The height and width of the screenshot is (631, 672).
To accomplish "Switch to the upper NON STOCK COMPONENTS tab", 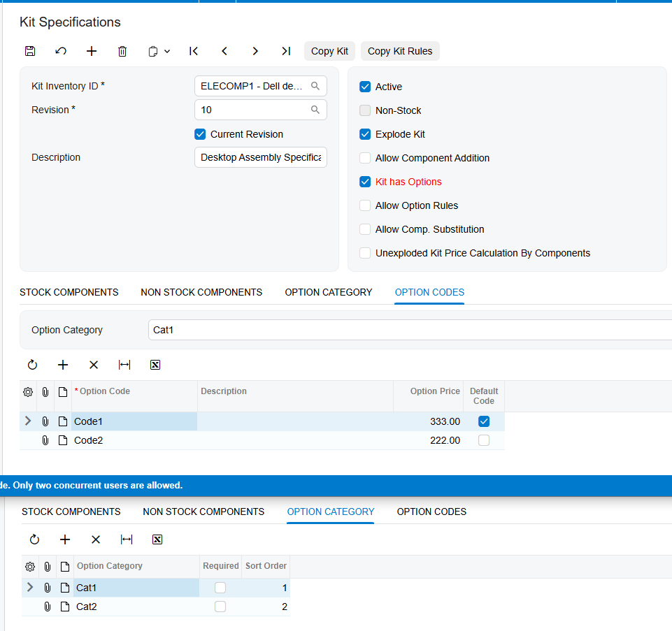I will 201,292.
